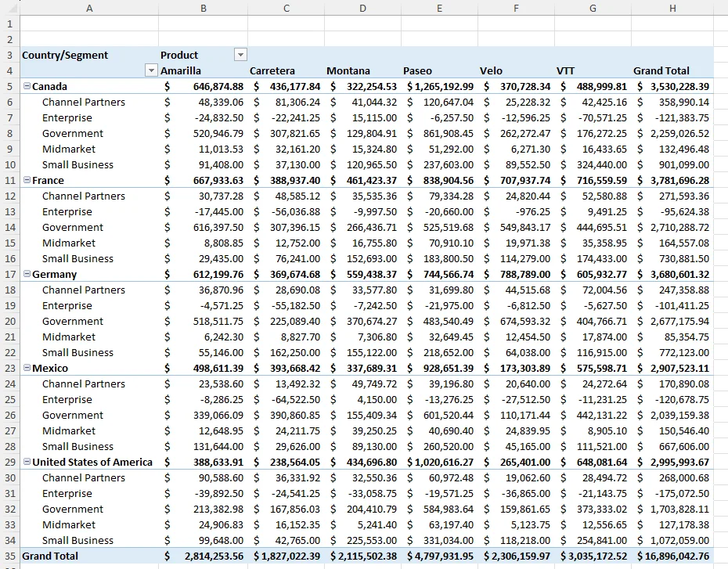Select the Velo column heading
The width and height of the screenshot is (728, 569).
click(x=516, y=70)
